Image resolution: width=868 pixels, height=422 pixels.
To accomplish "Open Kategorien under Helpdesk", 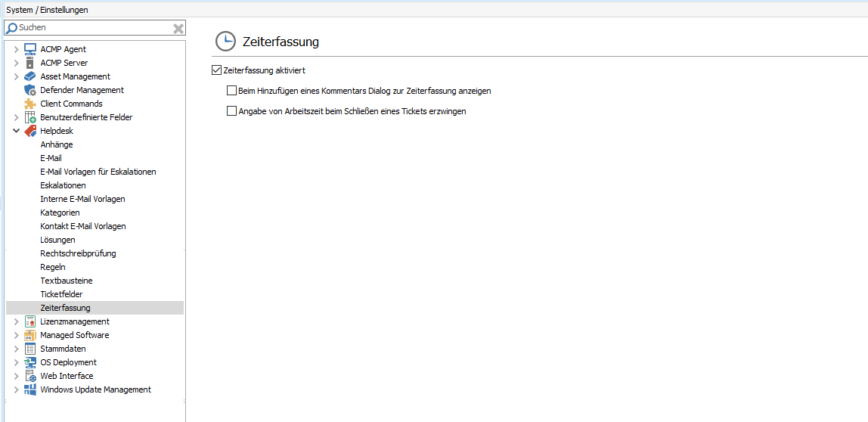I will 60,213.
